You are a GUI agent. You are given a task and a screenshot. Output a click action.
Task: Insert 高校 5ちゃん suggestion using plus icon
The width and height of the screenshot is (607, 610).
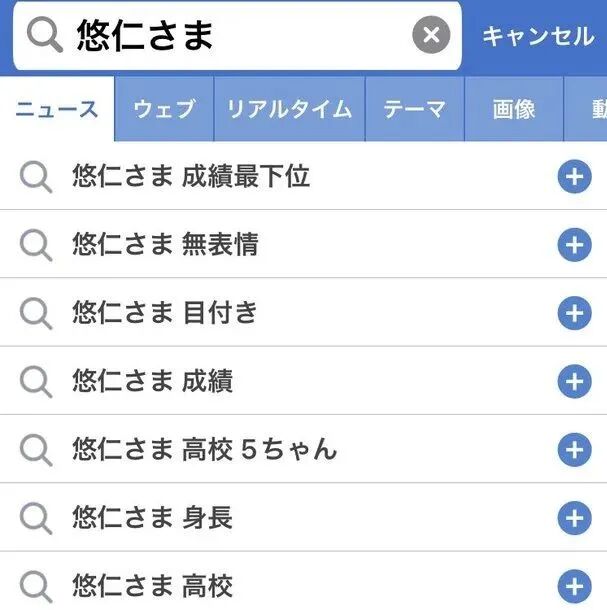574,450
